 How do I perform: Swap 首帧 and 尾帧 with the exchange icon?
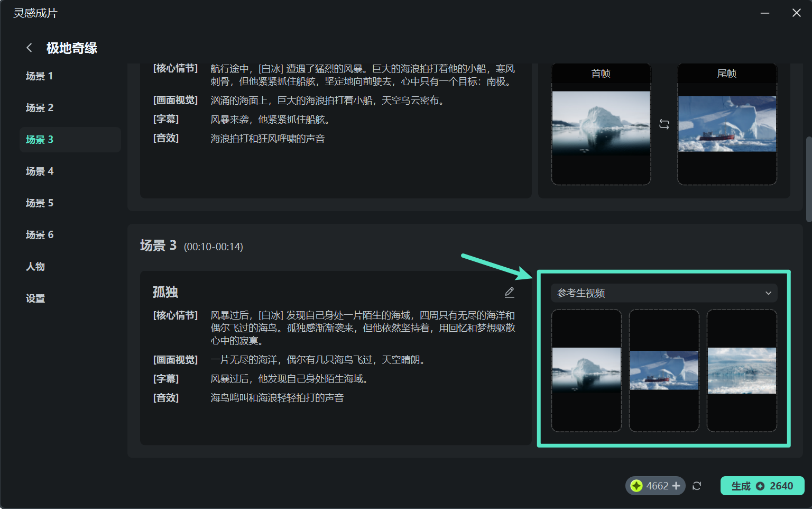point(665,125)
